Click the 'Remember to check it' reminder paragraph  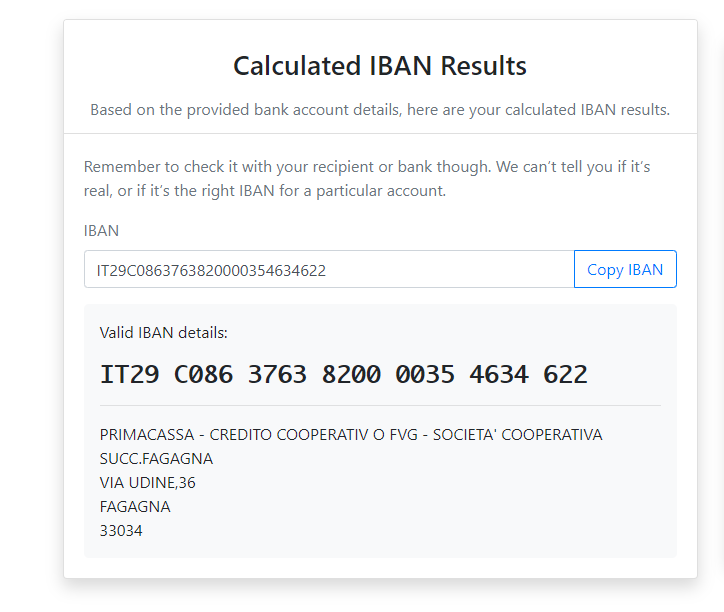tap(367, 178)
